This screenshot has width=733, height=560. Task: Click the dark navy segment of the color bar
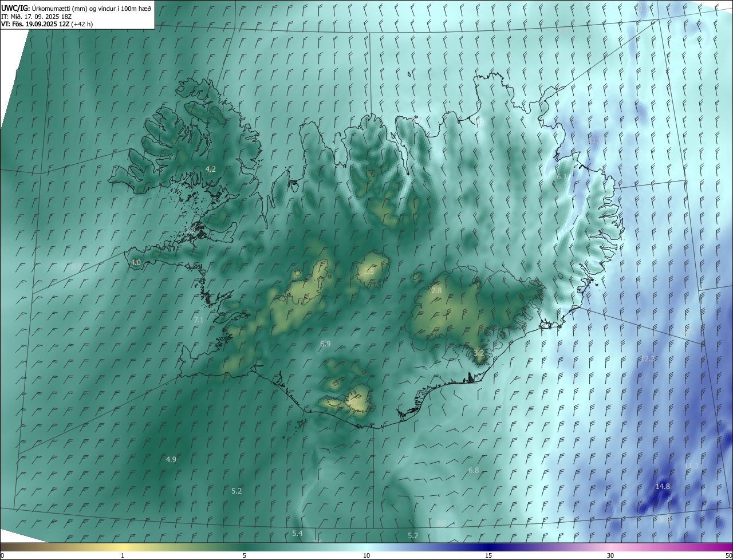(488, 547)
